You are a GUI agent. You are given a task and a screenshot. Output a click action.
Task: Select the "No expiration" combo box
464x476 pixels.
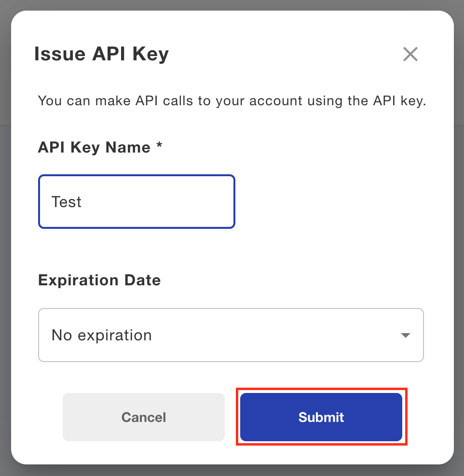click(231, 335)
